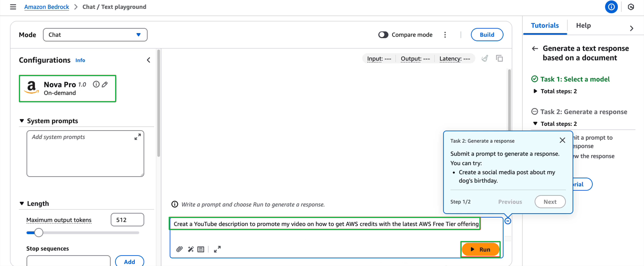Open the hamburger navigation menu
Screen dimensions: 644x266
(13, 7)
